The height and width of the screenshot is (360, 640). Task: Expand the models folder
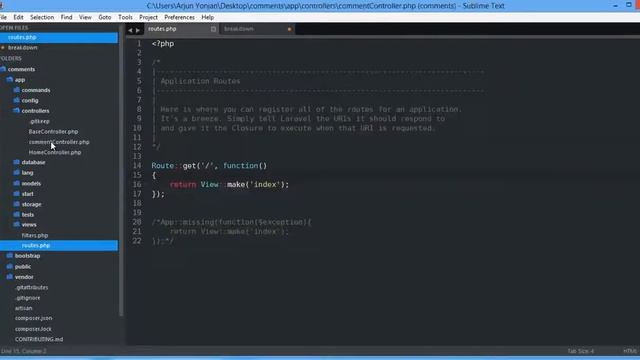31,183
